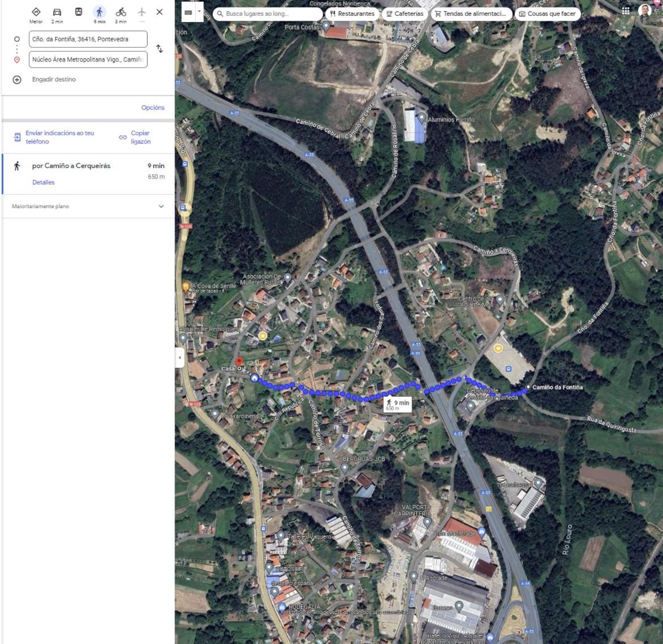Image resolution: width=663 pixels, height=644 pixels.
Task: Select the driving travel mode icon
Action: pyautogui.click(x=57, y=12)
